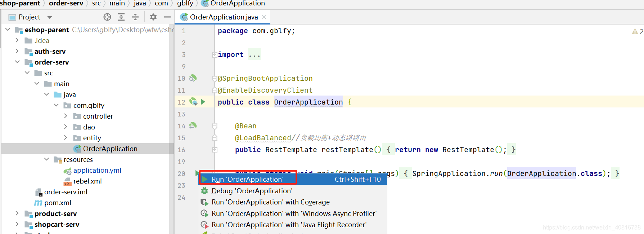
Task: Toggle fold marker at @SpringBootApplication line
Action: pyautogui.click(x=215, y=78)
